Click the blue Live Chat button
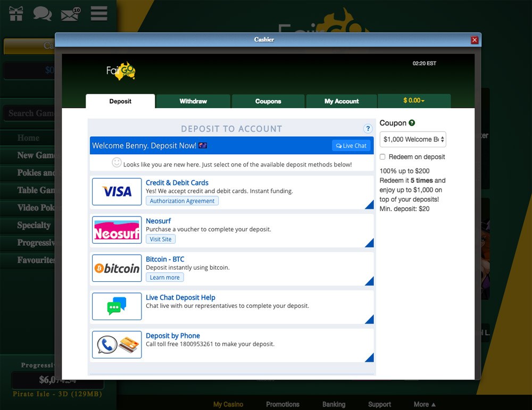The image size is (532, 410). (x=351, y=146)
